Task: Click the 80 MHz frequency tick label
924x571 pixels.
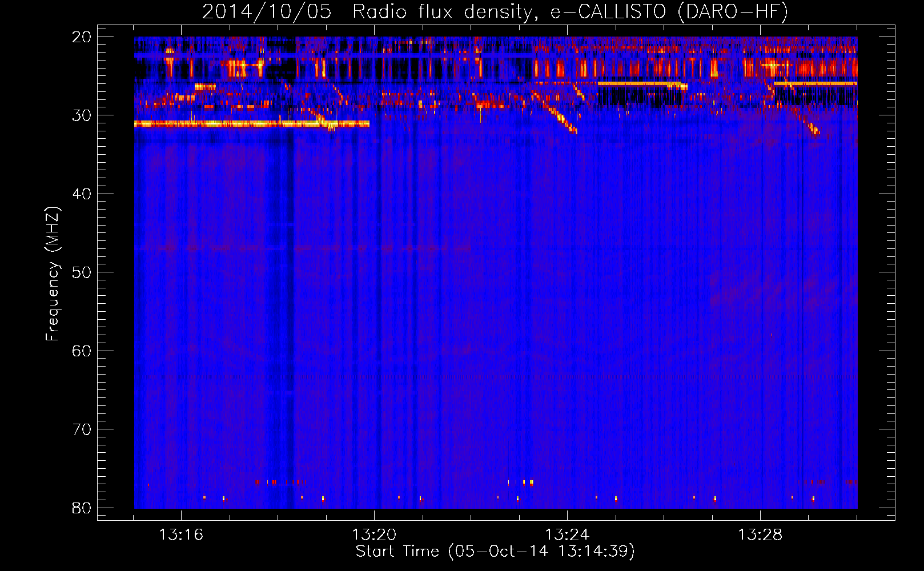Action: pyautogui.click(x=82, y=508)
